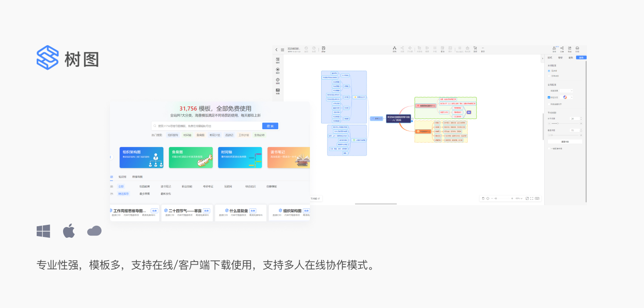Switch to the 配色 tab in right panel
Viewport: 644px width, 308px height.
(x=571, y=58)
